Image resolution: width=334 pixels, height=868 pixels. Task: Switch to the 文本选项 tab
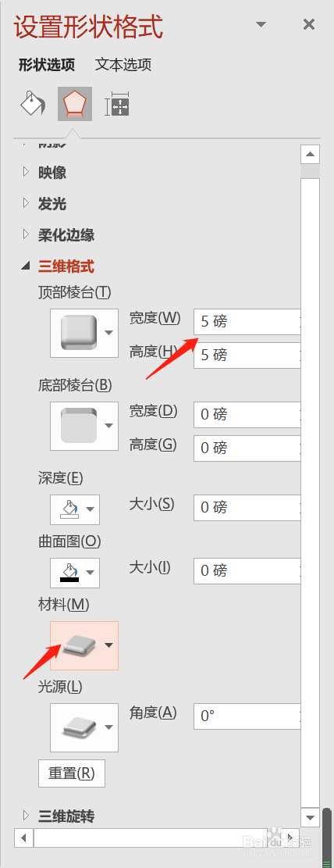(x=123, y=65)
